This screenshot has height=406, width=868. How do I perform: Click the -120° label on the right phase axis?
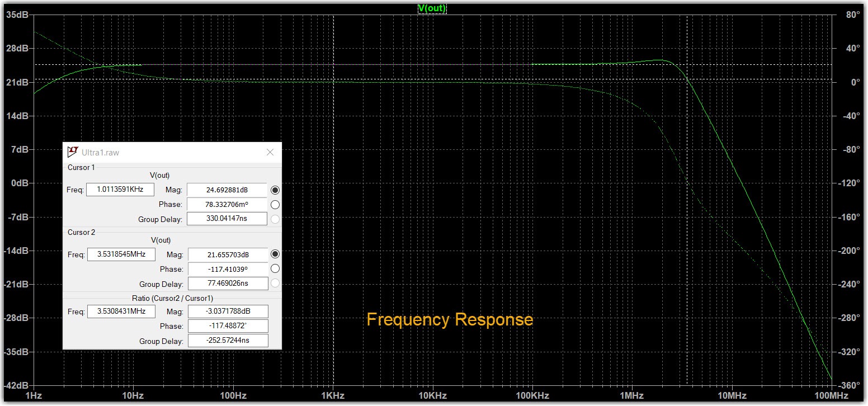[848, 183]
